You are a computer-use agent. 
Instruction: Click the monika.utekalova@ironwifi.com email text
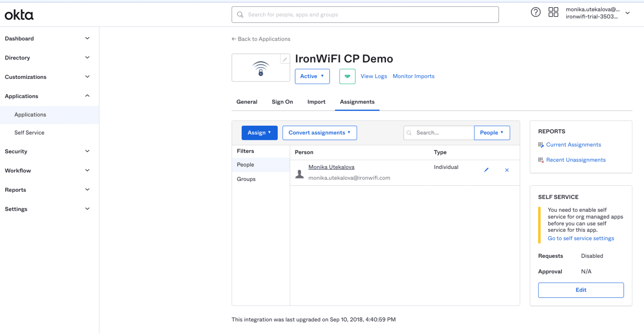pos(349,178)
